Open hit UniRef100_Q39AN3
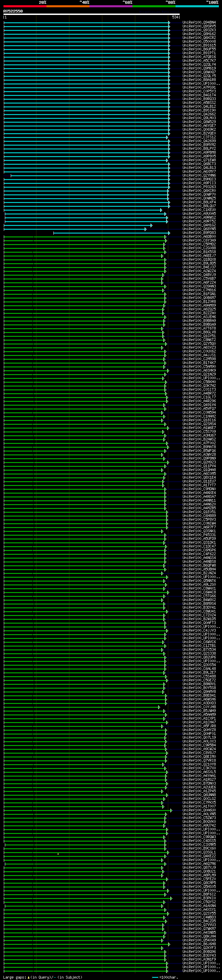 point(199,286)
